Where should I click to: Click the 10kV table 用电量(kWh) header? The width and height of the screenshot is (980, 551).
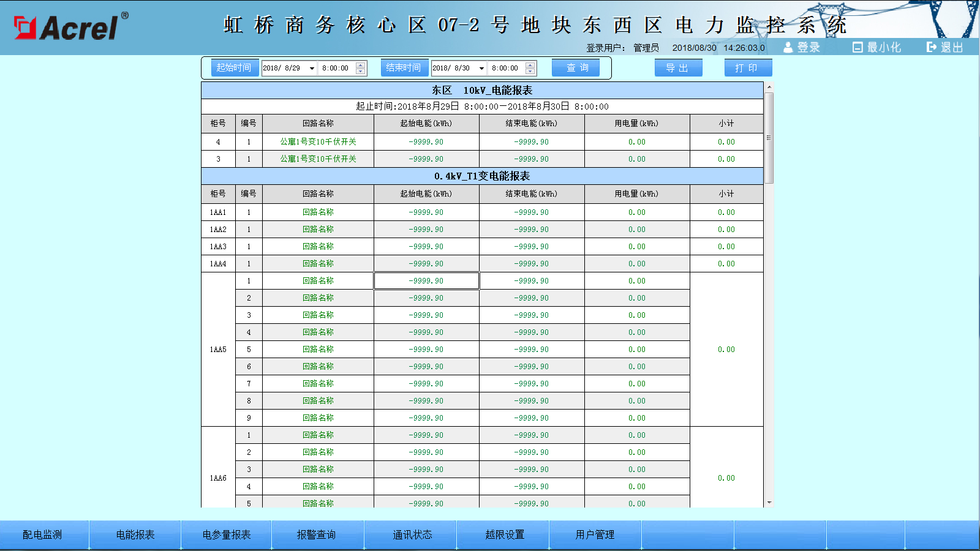637,124
